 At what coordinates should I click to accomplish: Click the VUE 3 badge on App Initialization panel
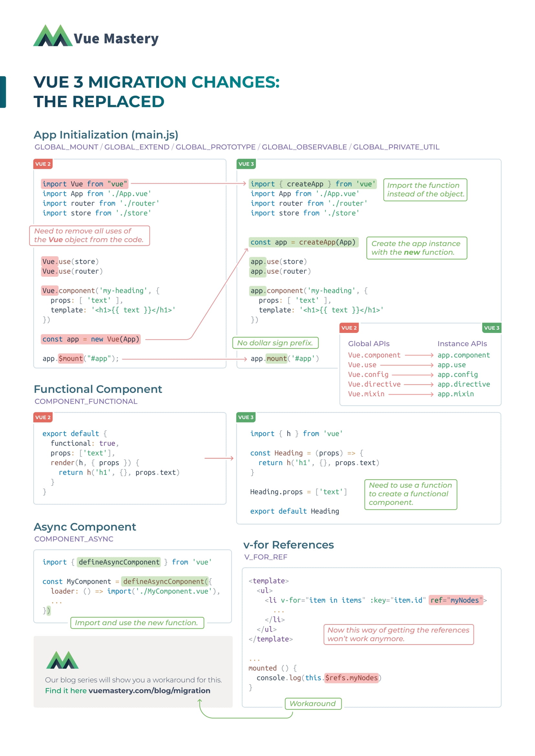tap(246, 164)
